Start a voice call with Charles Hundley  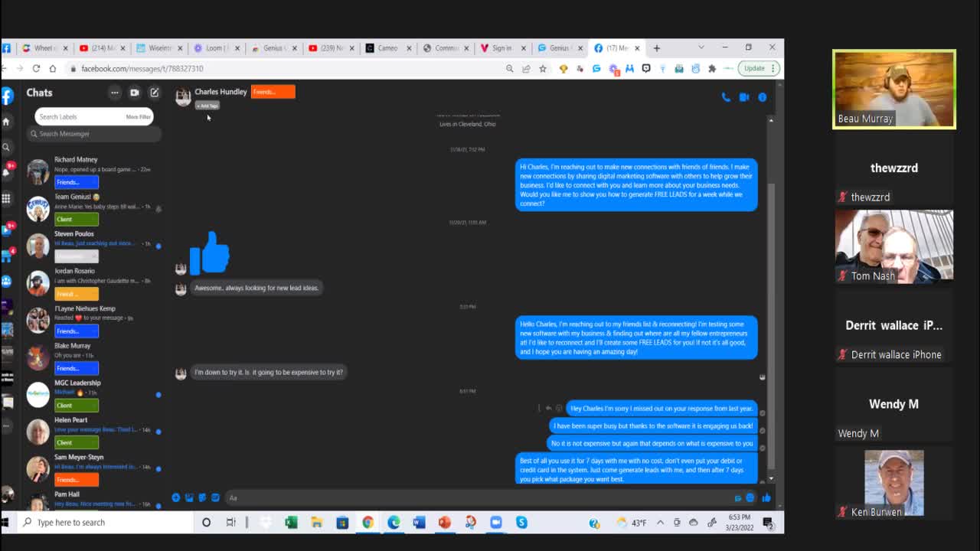[x=726, y=97]
